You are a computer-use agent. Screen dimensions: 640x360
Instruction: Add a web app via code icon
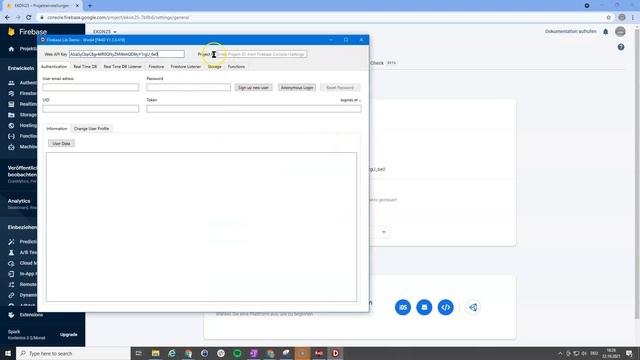click(x=445, y=307)
